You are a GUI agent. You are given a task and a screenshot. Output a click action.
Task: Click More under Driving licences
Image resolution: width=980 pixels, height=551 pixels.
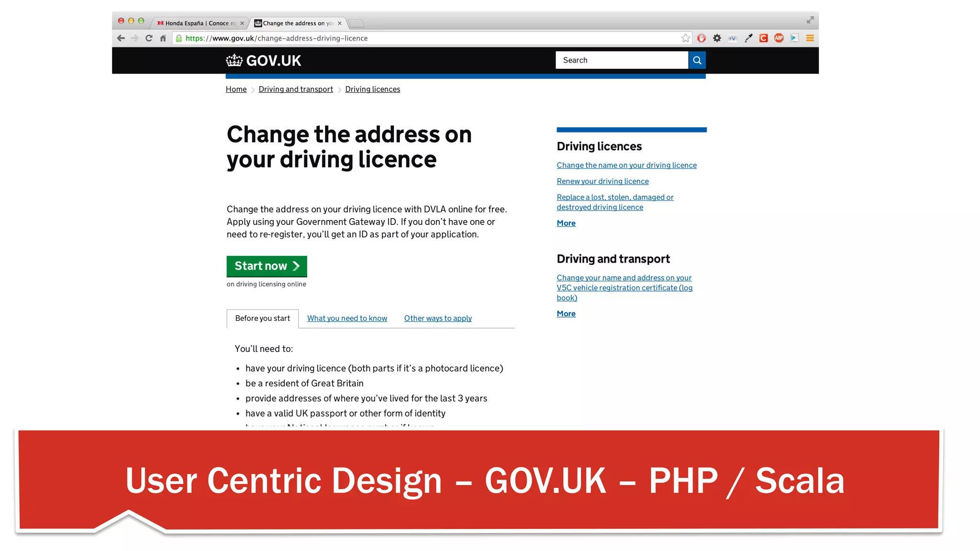coord(566,223)
